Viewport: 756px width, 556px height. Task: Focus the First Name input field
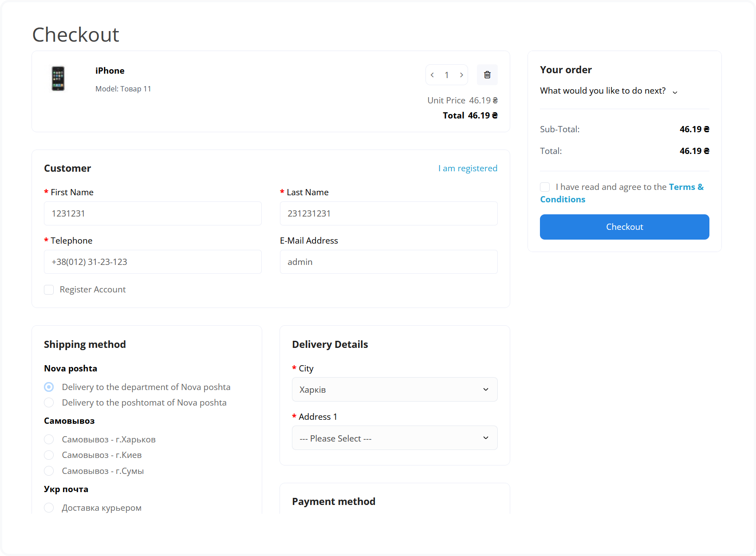(153, 213)
